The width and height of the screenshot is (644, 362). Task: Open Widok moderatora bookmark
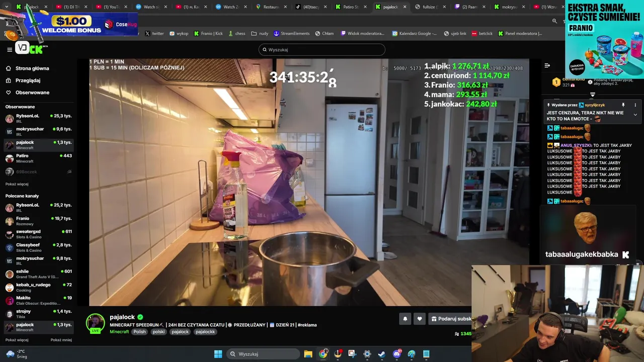pyautogui.click(x=362, y=34)
